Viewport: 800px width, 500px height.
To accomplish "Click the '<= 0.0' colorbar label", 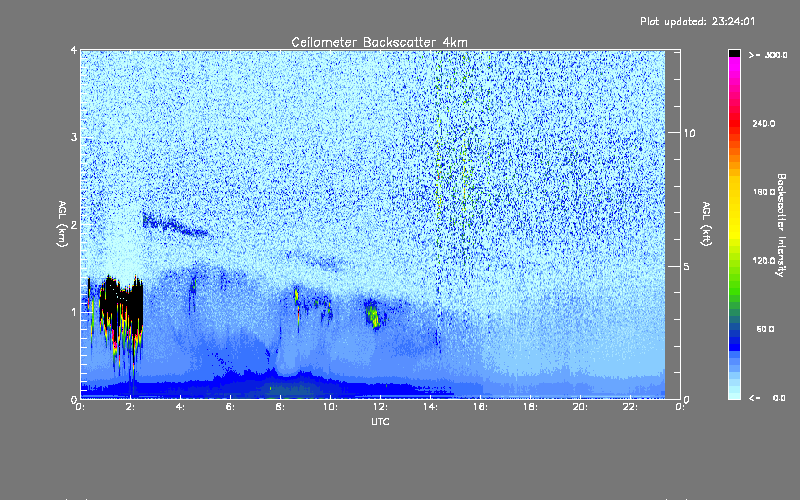I will tap(768, 398).
